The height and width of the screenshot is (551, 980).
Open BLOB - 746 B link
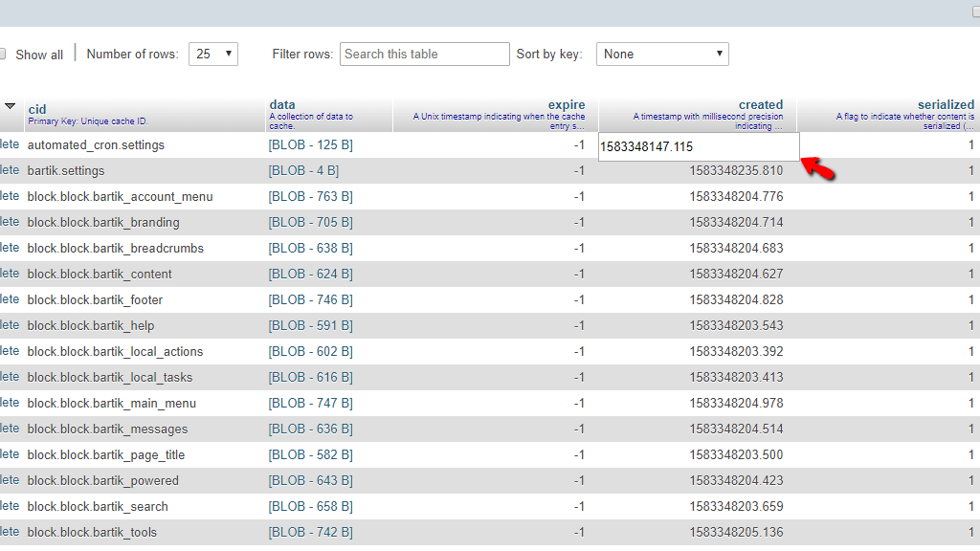click(311, 299)
